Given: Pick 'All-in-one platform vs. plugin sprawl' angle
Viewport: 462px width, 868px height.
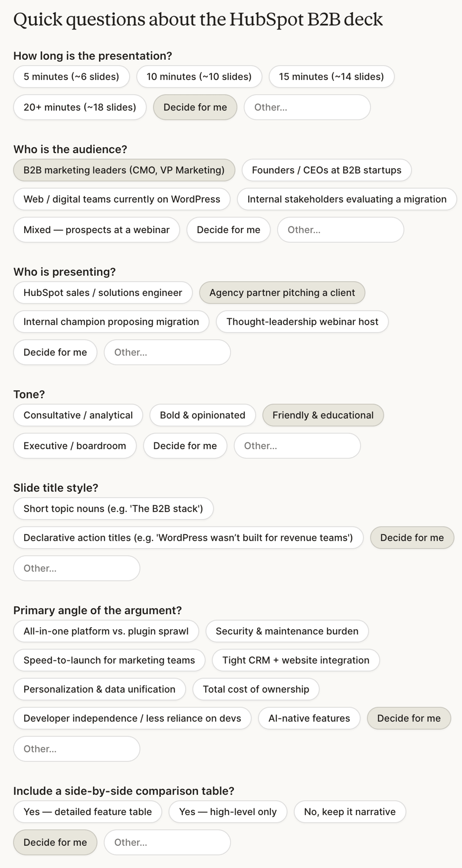Looking at the screenshot, I should click(x=106, y=631).
